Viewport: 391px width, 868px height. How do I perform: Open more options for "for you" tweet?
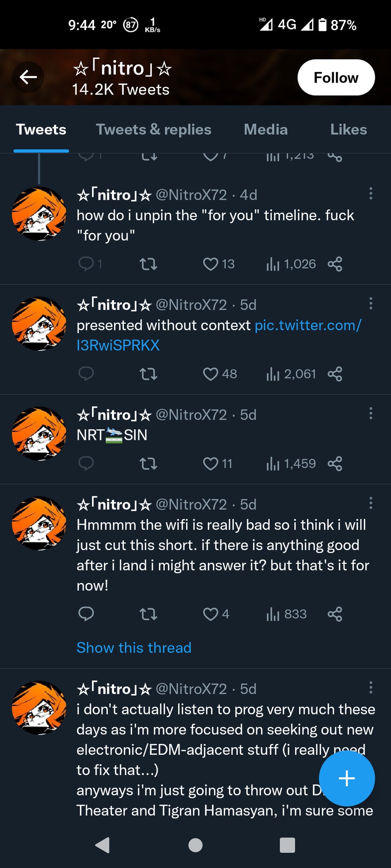click(x=371, y=194)
